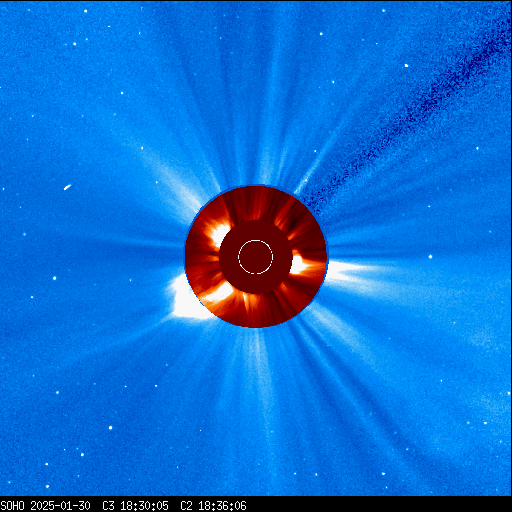512x512 pixels.
Task: Click the bright star beside the pylon shadow's upper end
Action: (x=406, y=66)
